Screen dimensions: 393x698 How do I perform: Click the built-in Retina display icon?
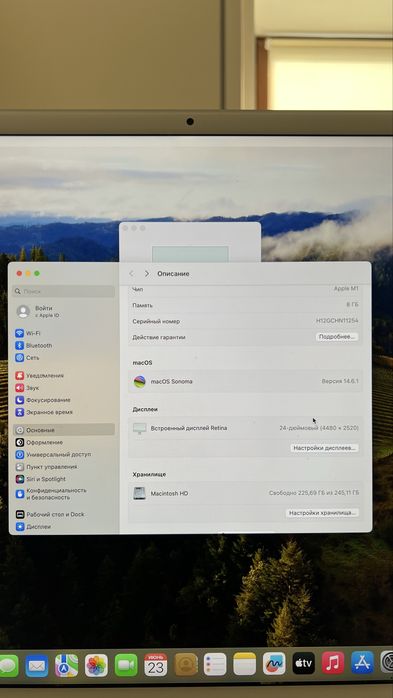139,428
